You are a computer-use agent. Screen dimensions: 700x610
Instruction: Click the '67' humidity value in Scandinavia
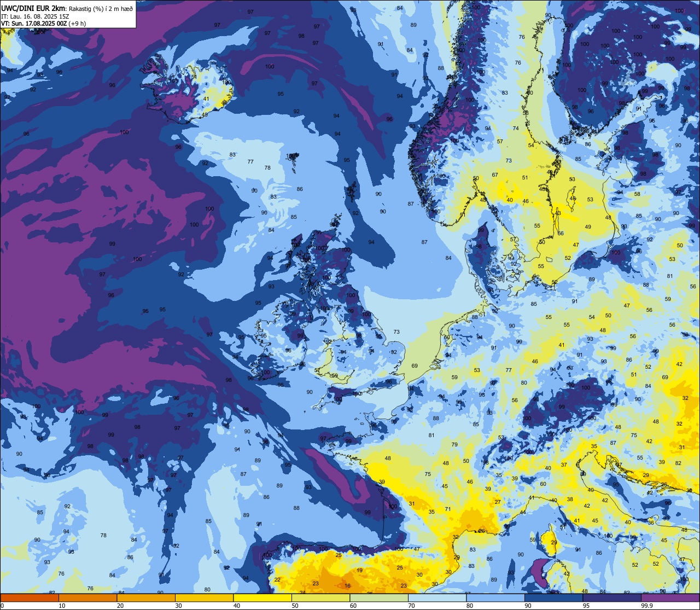point(495,175)
